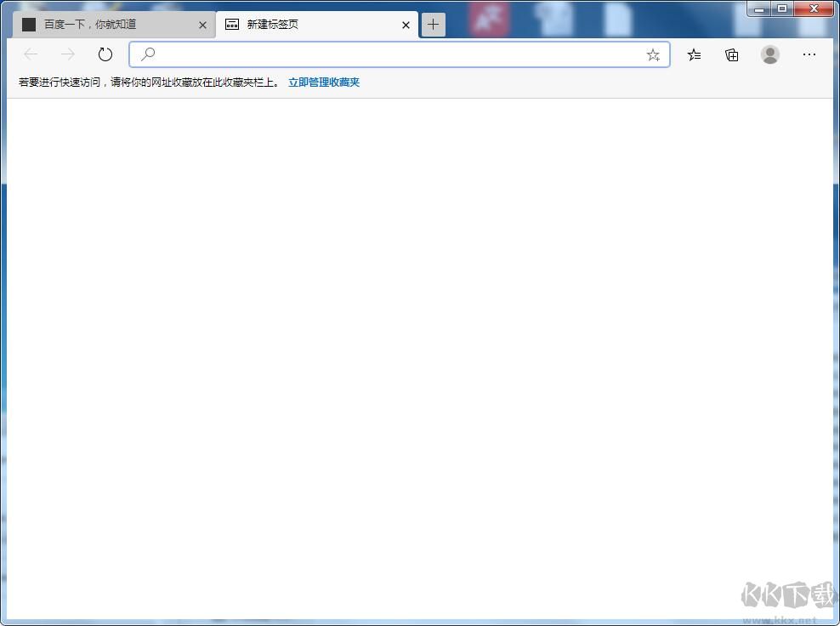
Task: Go forward with the right arrow button
Action: (68, 54)
